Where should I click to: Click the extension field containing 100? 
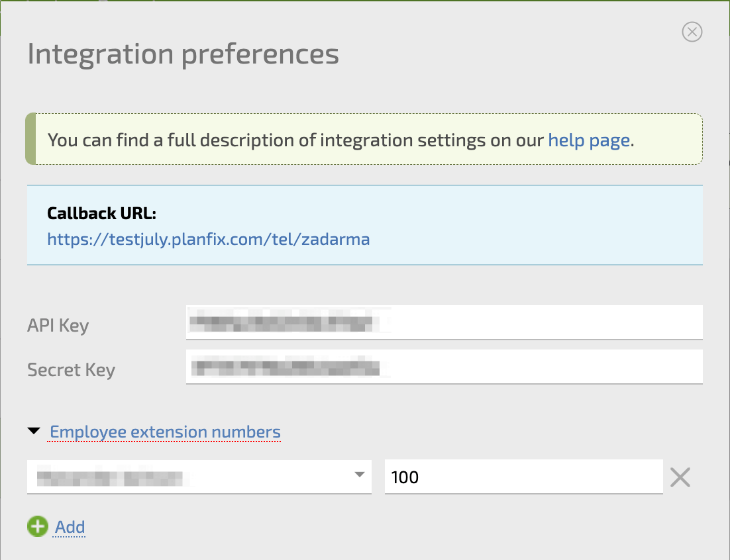point(523,477)
